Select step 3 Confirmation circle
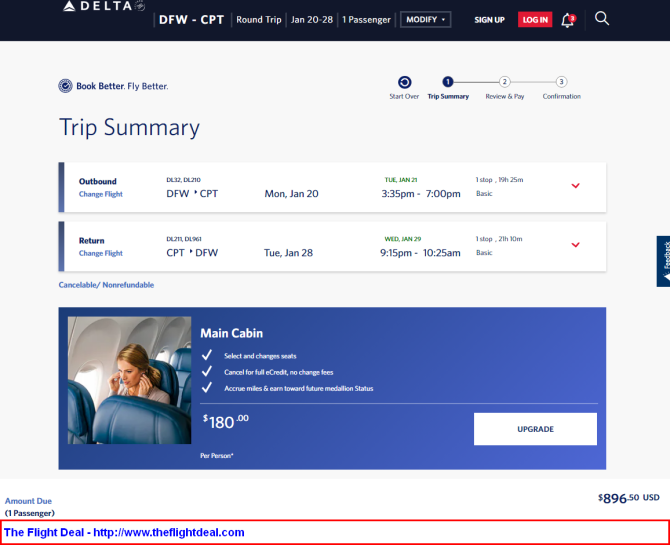 coord(561,81)
